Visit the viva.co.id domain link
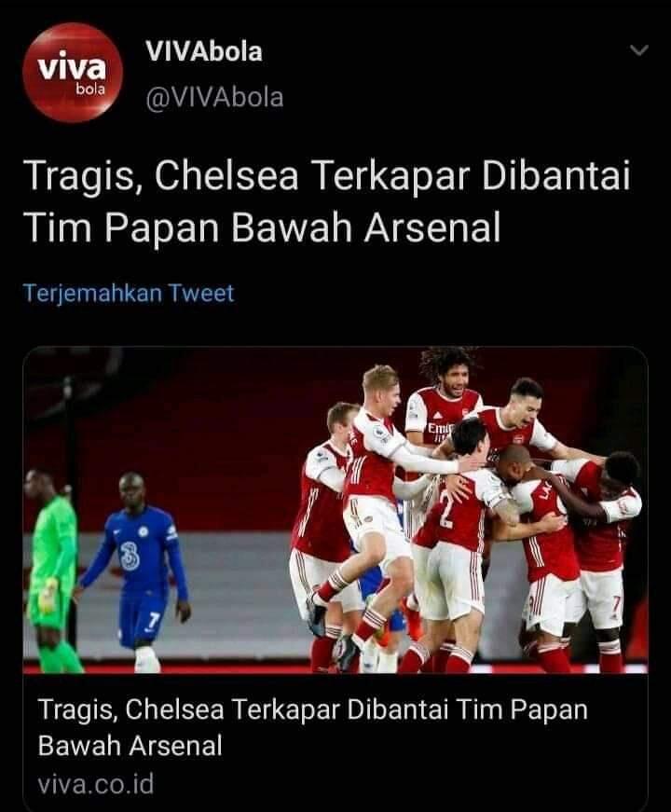The height and width of the screenshot is (812, 671). (96, 784)
